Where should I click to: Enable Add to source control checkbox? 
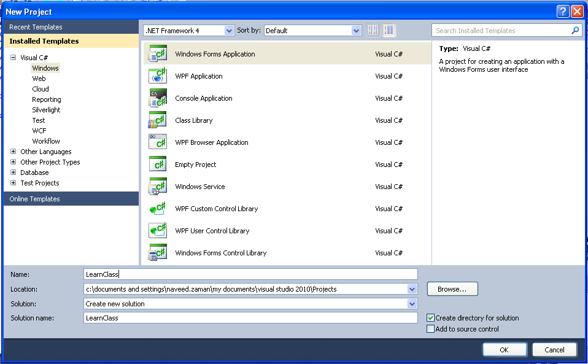[x=430, y=329]
